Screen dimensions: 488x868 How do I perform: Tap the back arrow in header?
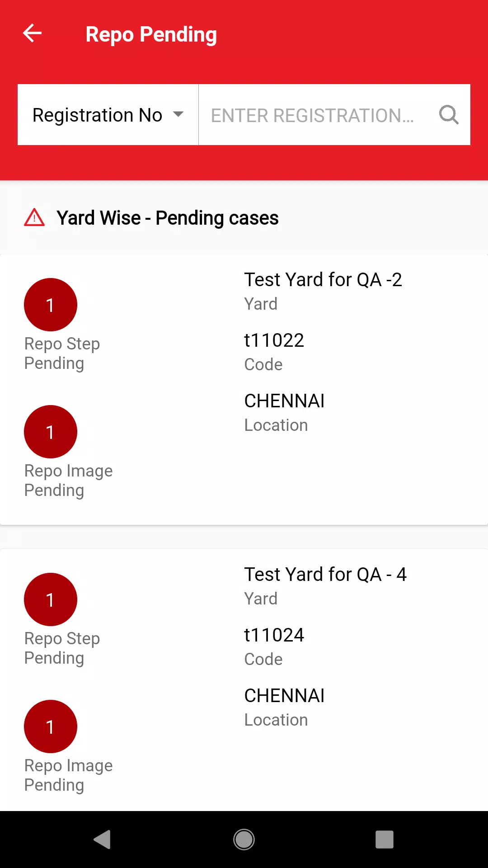32,33
